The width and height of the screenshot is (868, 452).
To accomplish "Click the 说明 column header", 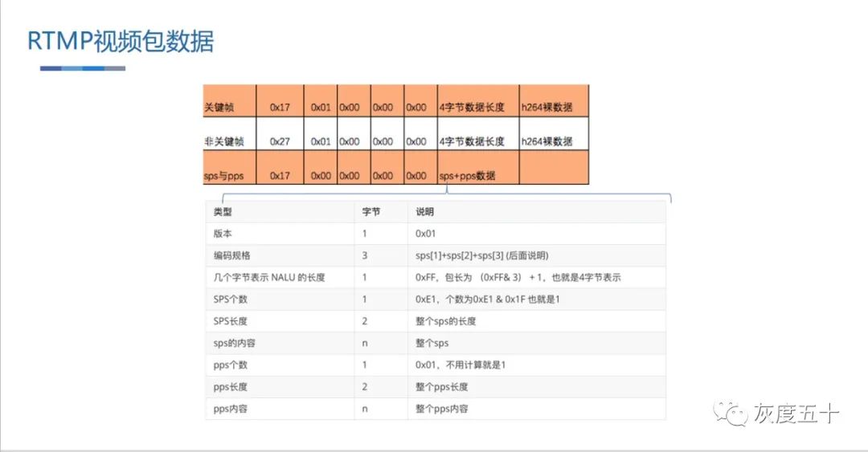I will 424,212.
